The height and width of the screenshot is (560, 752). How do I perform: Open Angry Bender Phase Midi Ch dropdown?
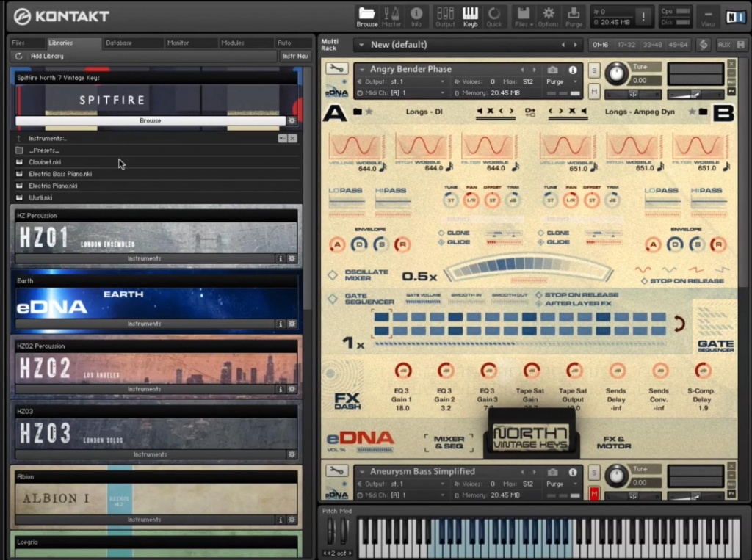442,93
